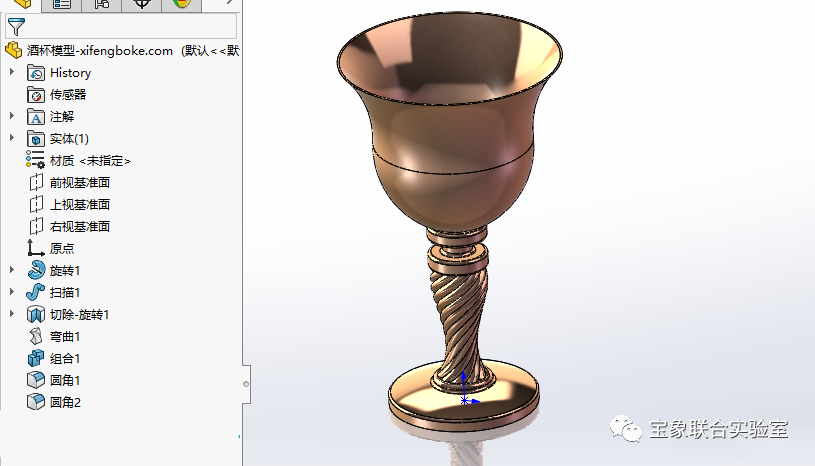This screenshot has height=466, width=815.
Task: Select the 扫描1 feature label
Action: click(65, 292)
